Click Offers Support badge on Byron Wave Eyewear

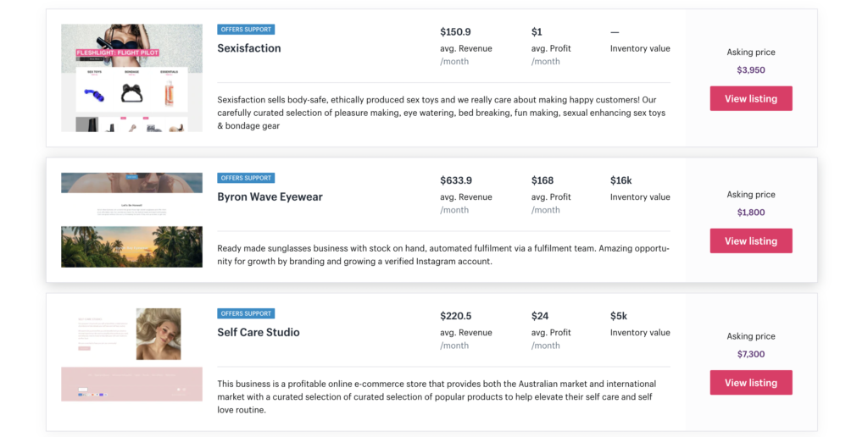pos(246,178)
